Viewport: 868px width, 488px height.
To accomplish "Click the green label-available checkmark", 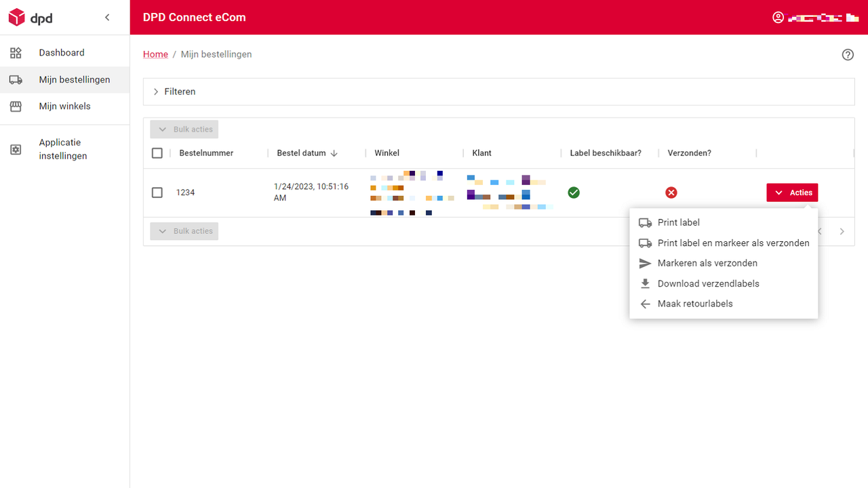I will pyautogui.click(x=574, y=192).
